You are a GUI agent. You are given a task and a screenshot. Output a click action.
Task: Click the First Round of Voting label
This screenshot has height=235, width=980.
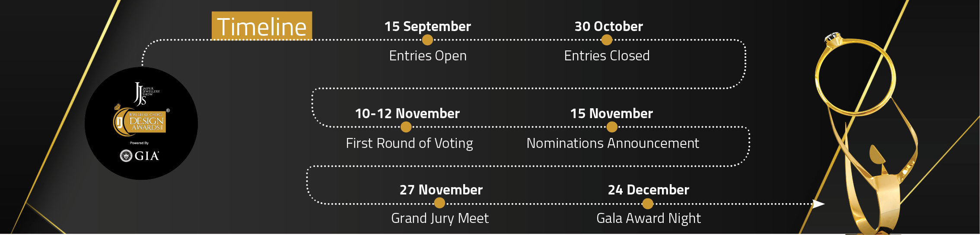point(409,143)
